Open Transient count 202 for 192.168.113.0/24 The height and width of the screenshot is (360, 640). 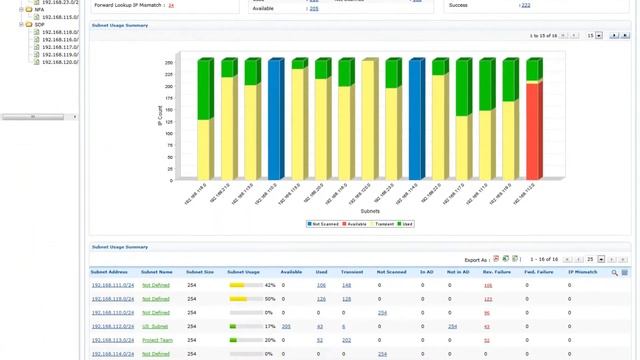347,340
